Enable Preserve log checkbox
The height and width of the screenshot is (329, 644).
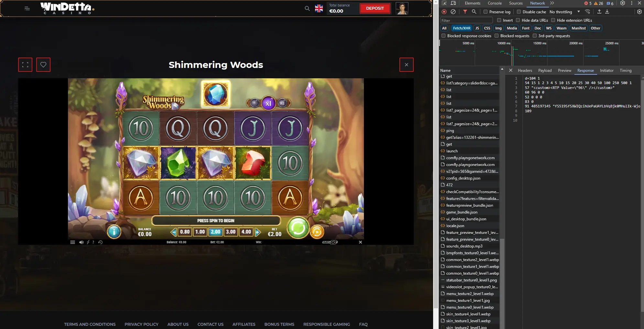coord(486,12)
